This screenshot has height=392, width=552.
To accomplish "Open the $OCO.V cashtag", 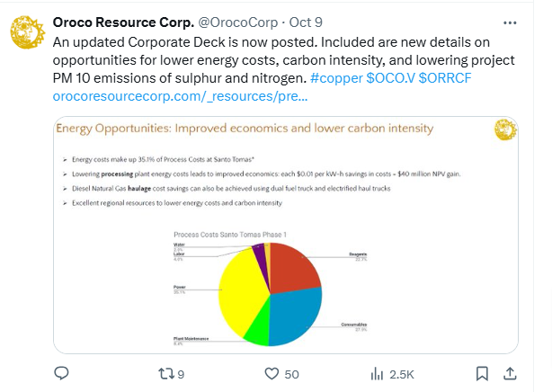I will click(x=390, y=78).
